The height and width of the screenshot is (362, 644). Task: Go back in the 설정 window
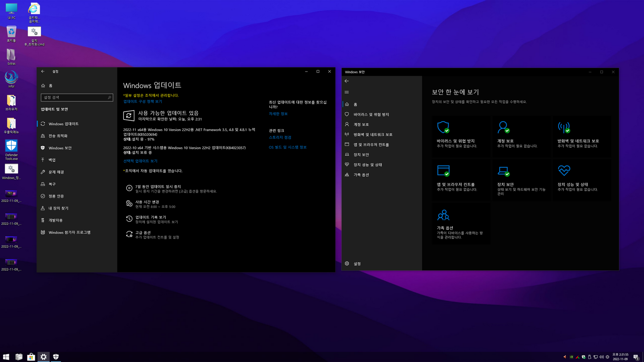click(43, 72)
